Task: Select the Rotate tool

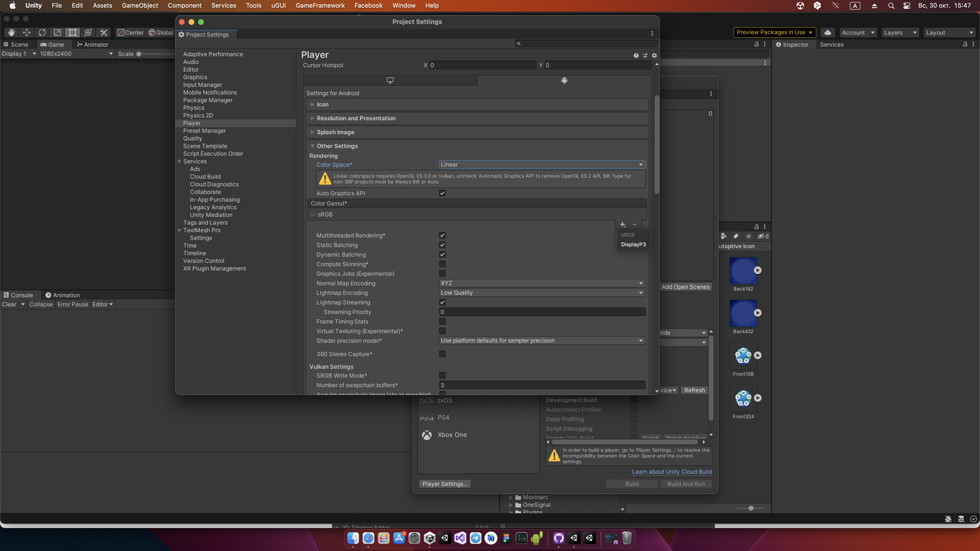Action: tap(42, 33)
